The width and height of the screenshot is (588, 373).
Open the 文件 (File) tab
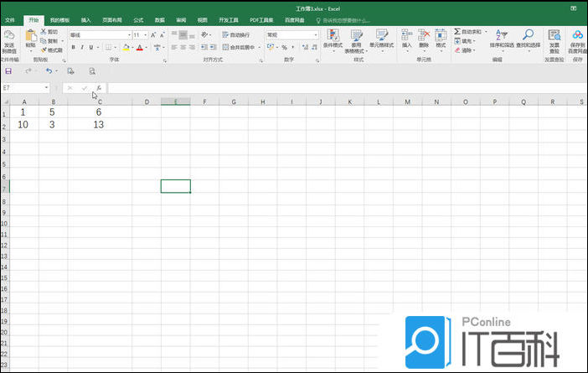click(10, 20)
